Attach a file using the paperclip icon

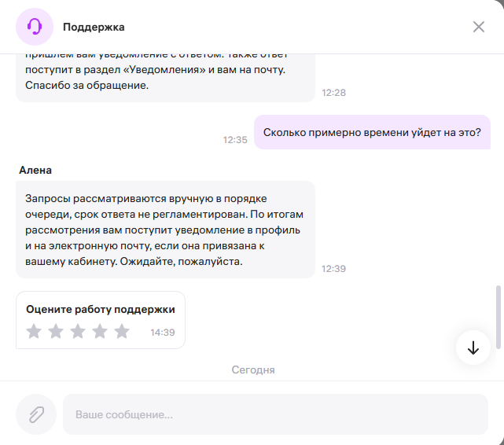pyautogui.click(x=36, y=414)
